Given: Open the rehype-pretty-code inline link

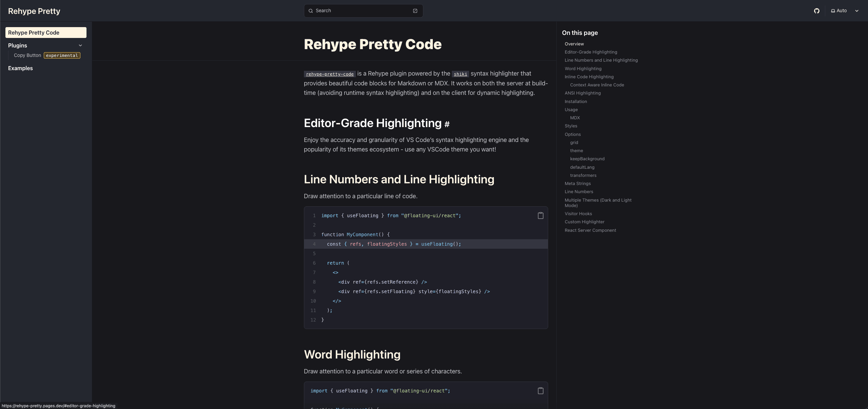Looking at the screenshot, I should (x=330, y=74).
